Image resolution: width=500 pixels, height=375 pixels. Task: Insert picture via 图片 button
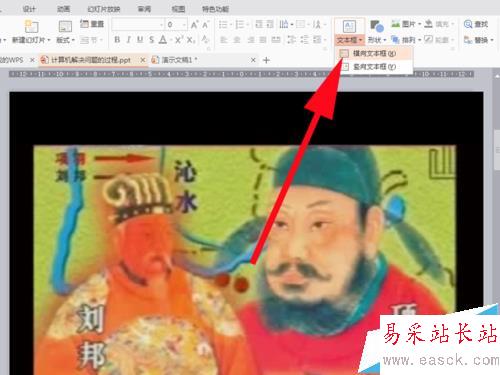point(406,24)
